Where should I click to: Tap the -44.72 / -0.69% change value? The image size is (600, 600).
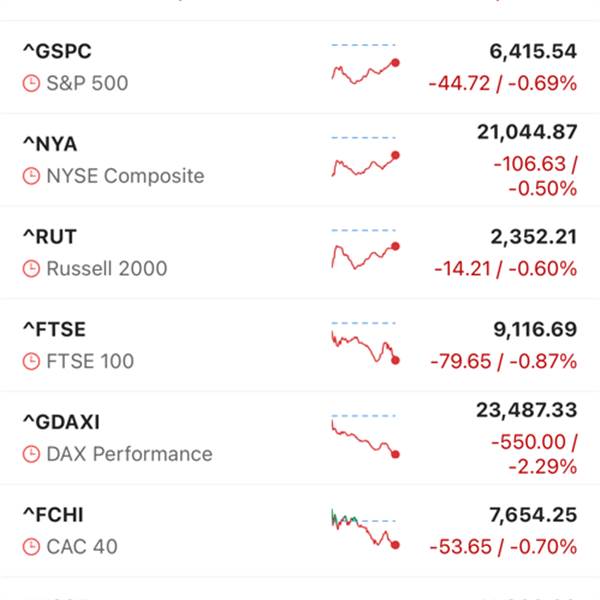[x=503, y=83]
